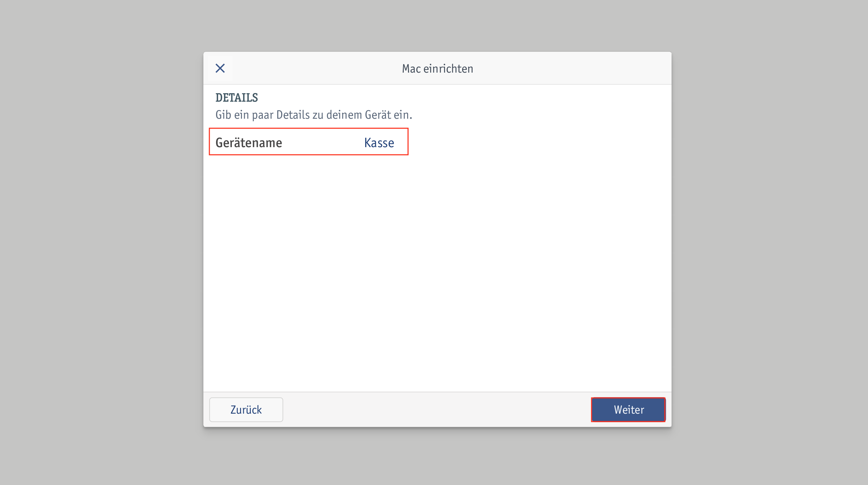Click the 'Gib ein paar Details' description text
868x485 pixels.
[x=314, y=115]
